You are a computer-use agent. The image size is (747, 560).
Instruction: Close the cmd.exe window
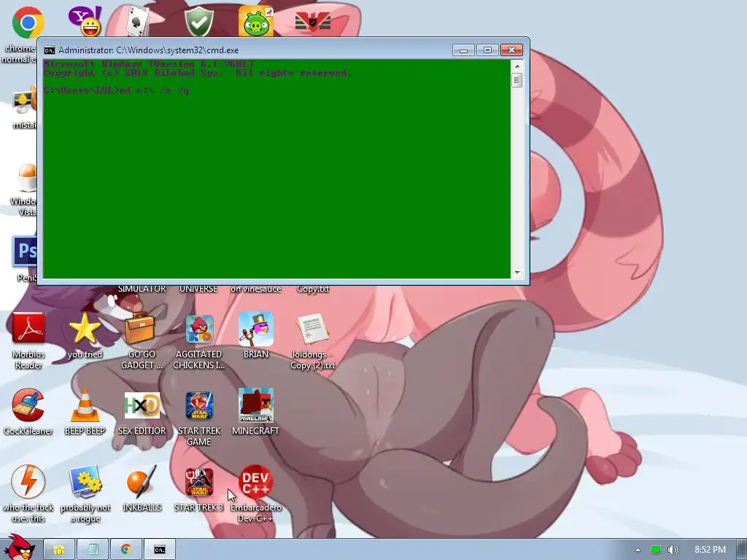pyautogui.click(x=511, y=50)
